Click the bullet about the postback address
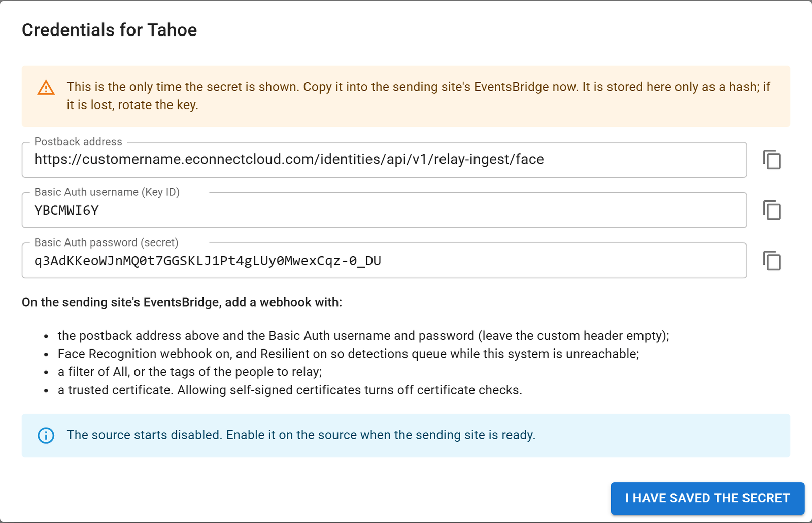Image resolution: width=812 pixels, height=523 pixels. coord(363,336)
